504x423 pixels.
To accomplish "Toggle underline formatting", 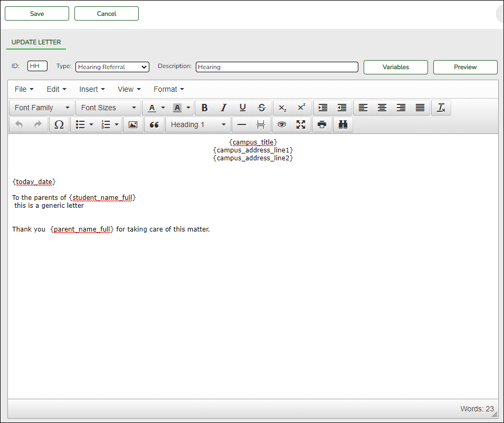I will (x=243, y=108).
